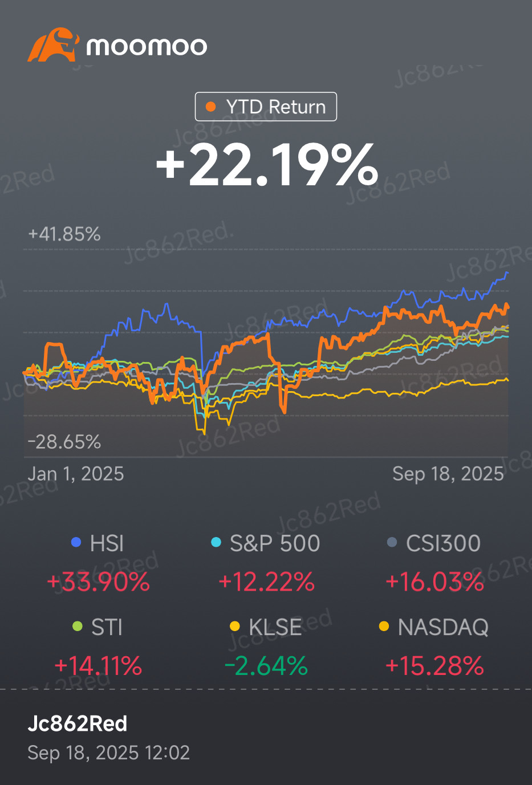
Task: Toggle the S&P 500 index label
Action: (275, 543)
